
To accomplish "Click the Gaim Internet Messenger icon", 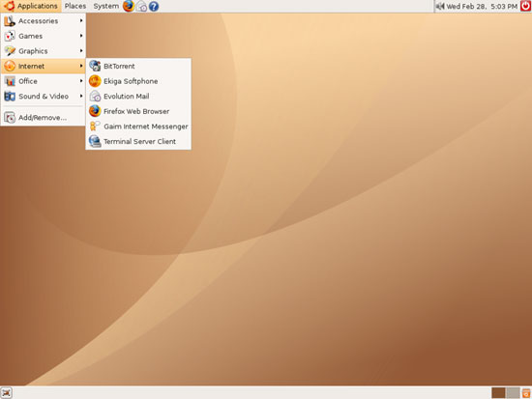I will click(x=95, y=127).
